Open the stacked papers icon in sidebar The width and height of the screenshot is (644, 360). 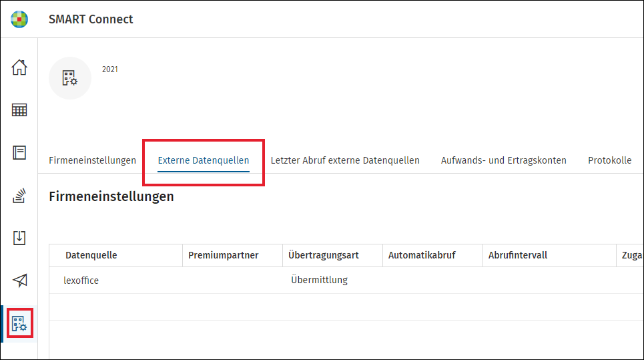tap(19, 196)
